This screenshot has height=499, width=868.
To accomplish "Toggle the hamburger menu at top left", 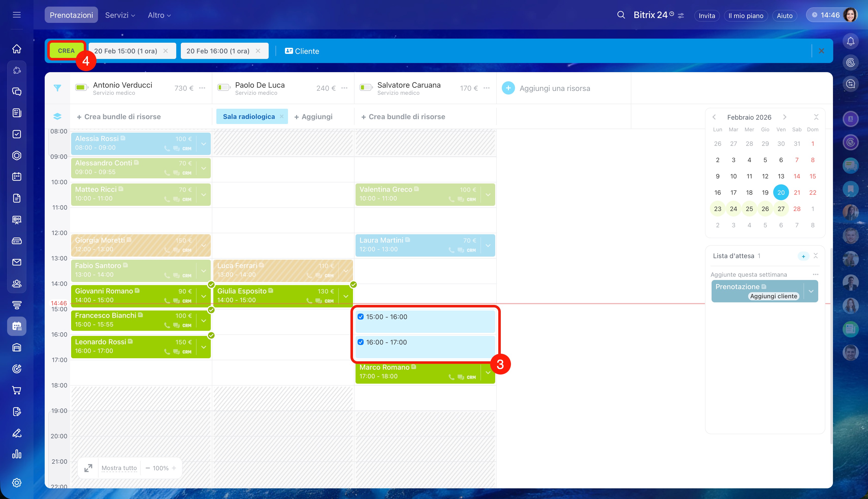I will point(17,15).
